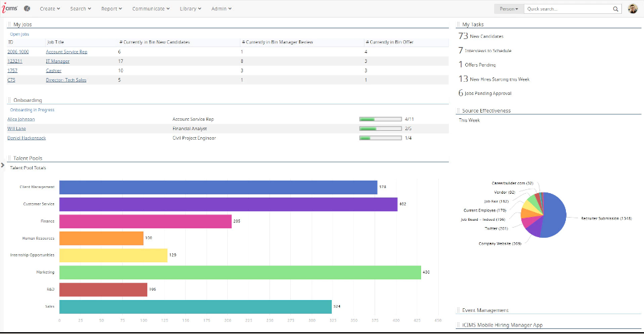Click the iCIMS logo
The height and width of the screenshot is (334, 644).
tap(11, 9)
